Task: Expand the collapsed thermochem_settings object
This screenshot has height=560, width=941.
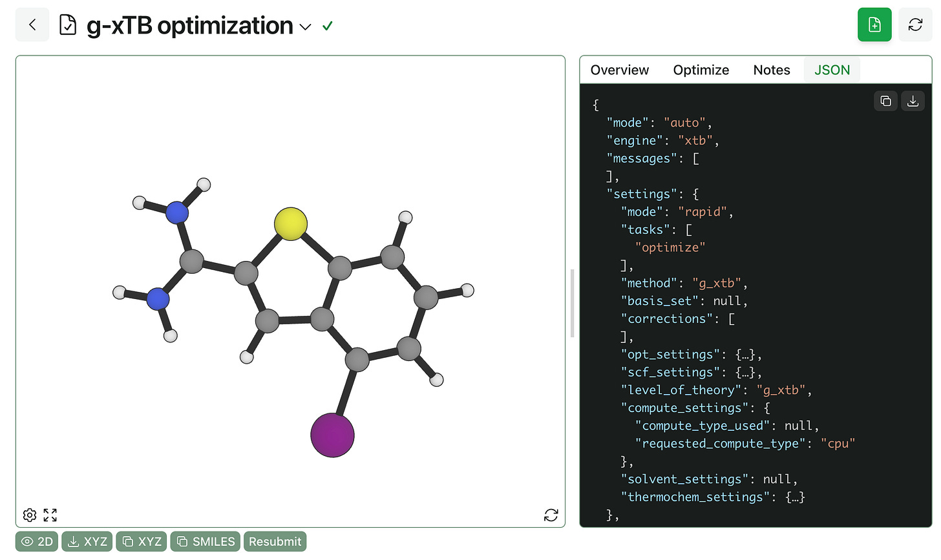Action: click(795, 497)
